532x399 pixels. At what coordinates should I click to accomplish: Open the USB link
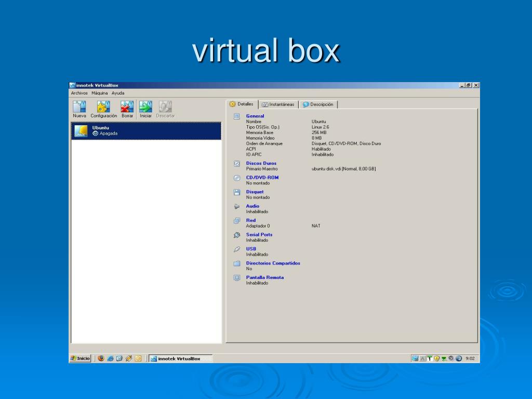[x=251, y=249]
